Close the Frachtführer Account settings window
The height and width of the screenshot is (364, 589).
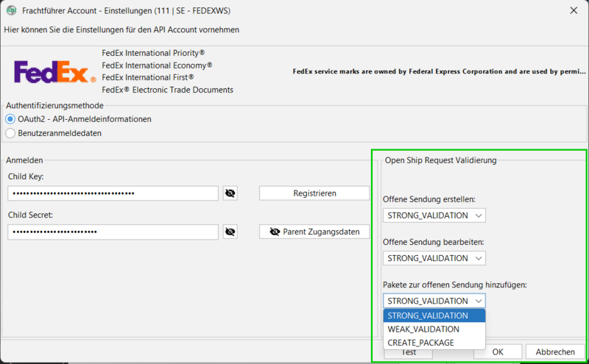pos(573,10)
